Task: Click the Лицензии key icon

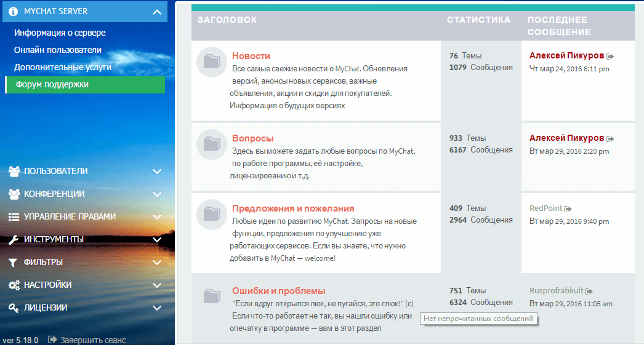Action: tap(14, 308)
